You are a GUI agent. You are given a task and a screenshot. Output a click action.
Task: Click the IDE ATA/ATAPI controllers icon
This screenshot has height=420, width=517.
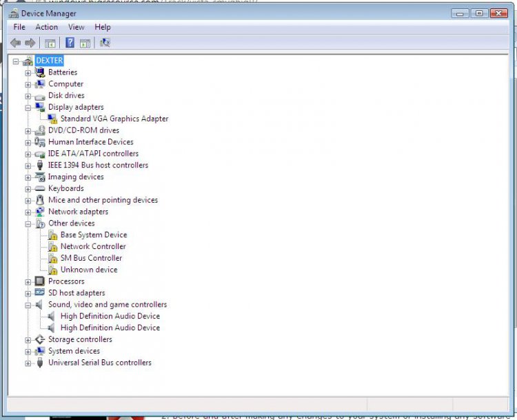pyautogui.click(x=40, y=154)
